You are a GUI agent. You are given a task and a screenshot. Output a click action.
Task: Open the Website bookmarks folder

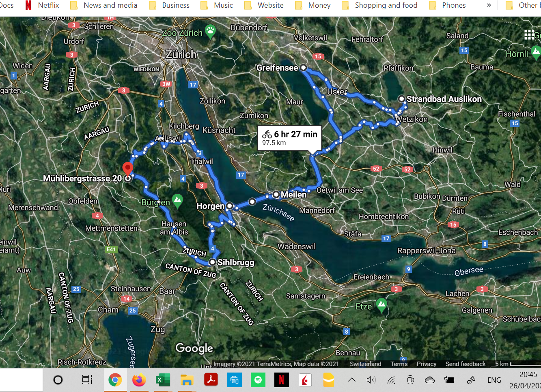264,5
